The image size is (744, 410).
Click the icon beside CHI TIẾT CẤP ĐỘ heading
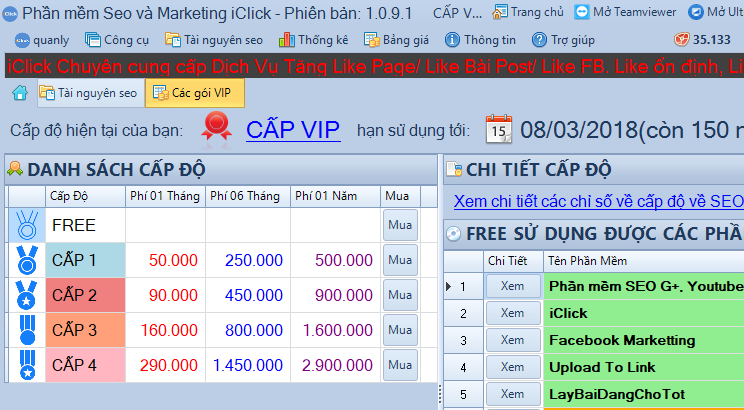point(455,169)
